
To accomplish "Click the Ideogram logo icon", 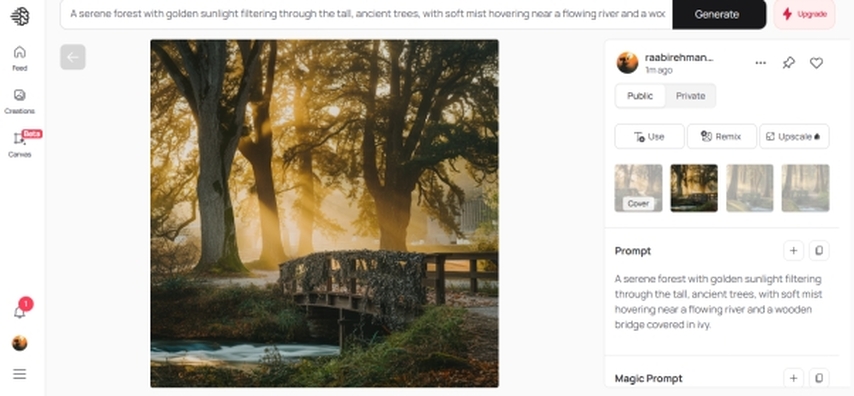I will click(20, 16).
